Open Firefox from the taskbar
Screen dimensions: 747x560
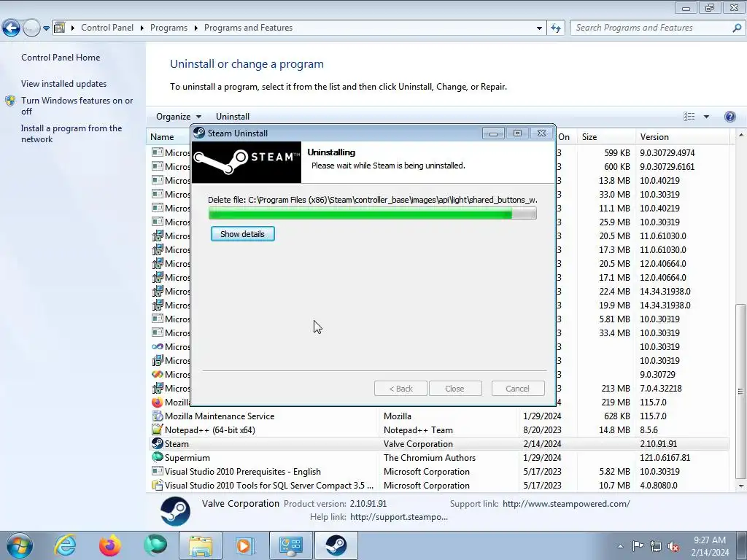[110, 545]
